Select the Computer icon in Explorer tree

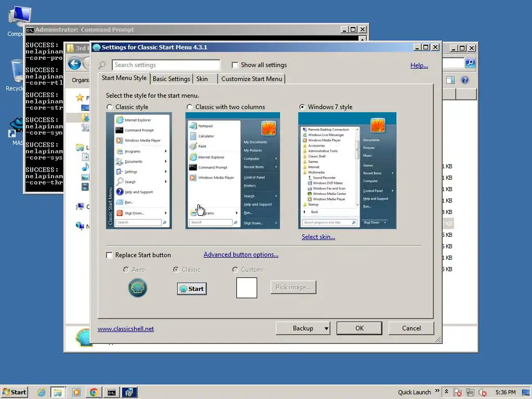coord(79,206)
